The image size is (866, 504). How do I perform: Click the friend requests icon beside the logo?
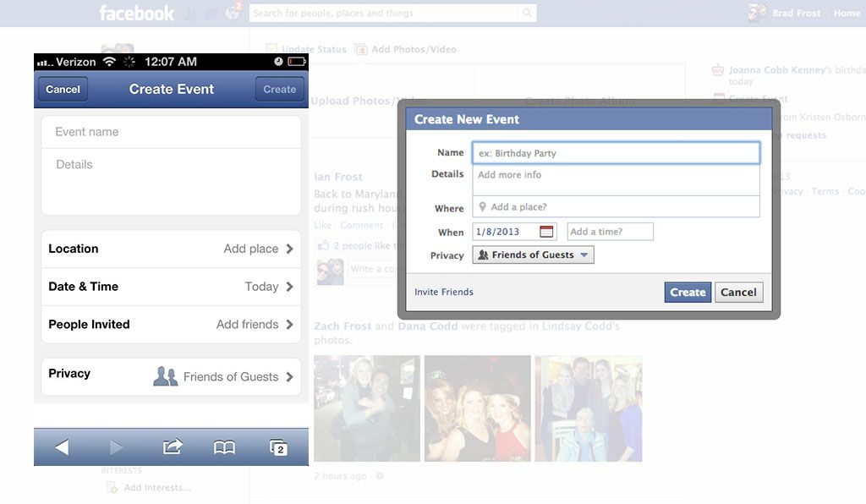pos(190,14)
